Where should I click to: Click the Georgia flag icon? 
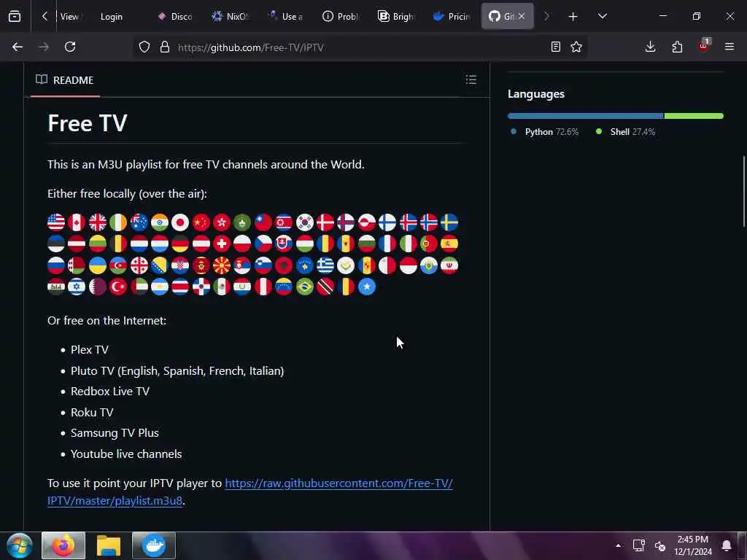pos(139,265)
